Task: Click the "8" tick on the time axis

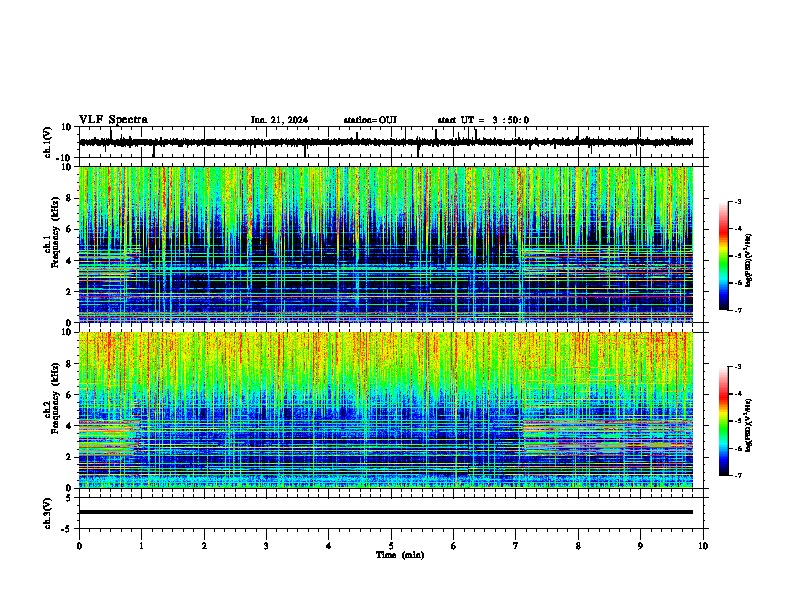Action: point(578,546)
